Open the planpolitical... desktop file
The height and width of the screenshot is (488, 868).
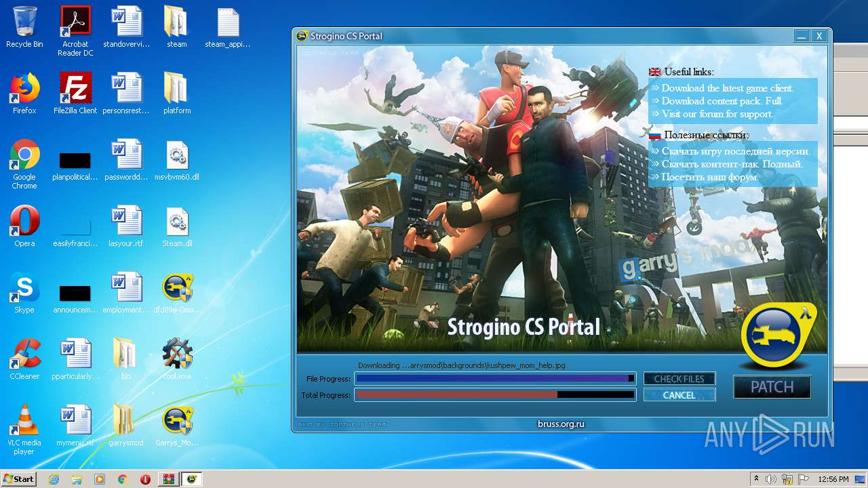click(x=75, y=165)
